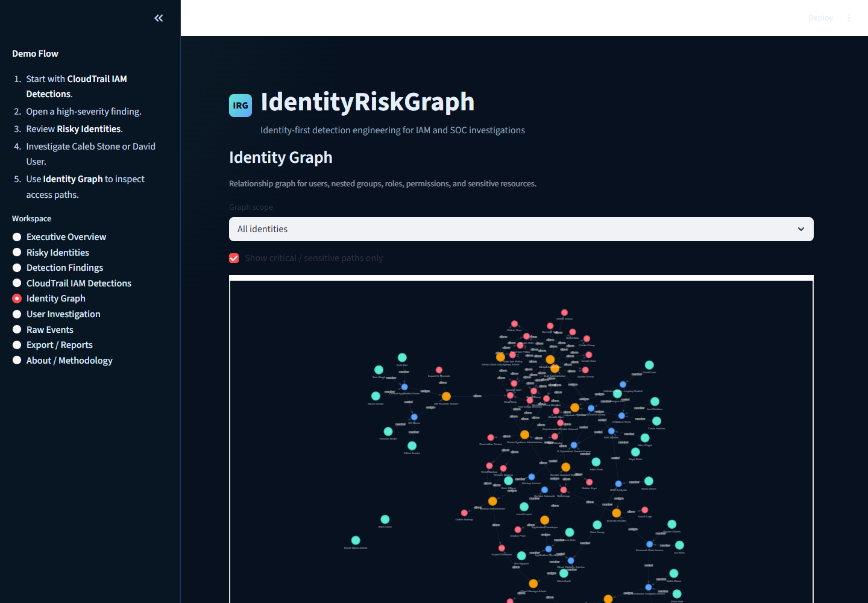Click the Ivy Ross user node
Screen dimensions: 868x603
(x=679, y=545)
